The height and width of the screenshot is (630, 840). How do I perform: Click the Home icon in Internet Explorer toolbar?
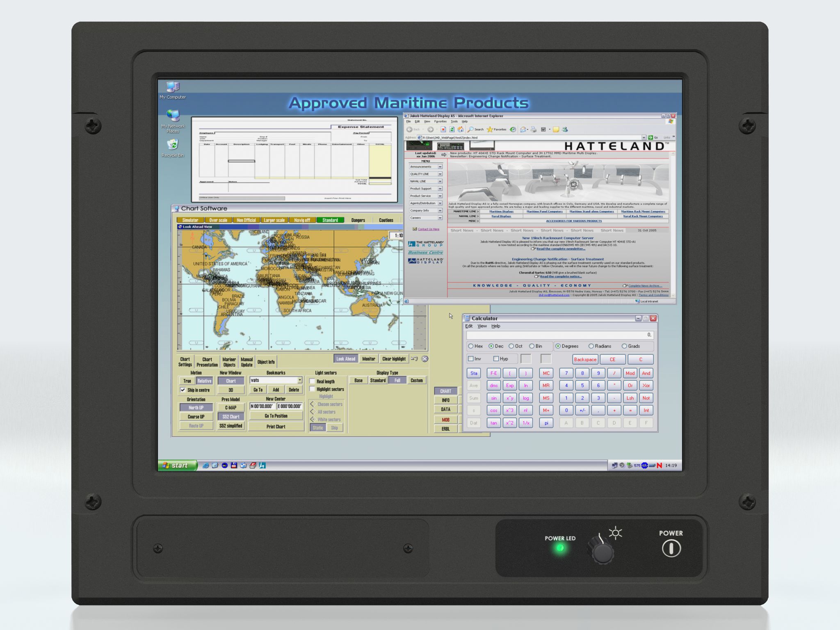pos(461,130)
